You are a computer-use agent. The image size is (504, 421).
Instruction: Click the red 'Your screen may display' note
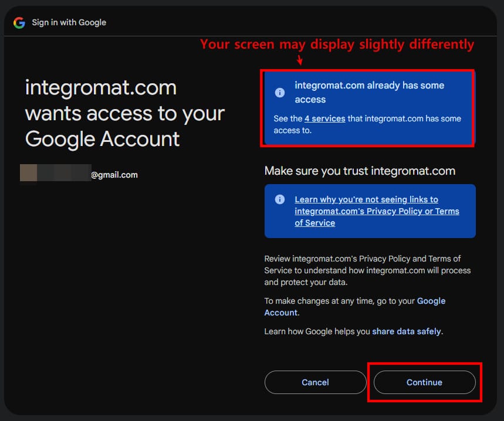(x=337, y=44)
